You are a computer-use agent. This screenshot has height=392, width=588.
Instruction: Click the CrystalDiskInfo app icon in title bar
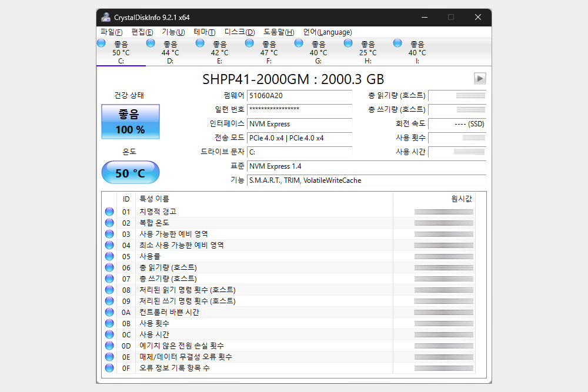tap(106, 17)
